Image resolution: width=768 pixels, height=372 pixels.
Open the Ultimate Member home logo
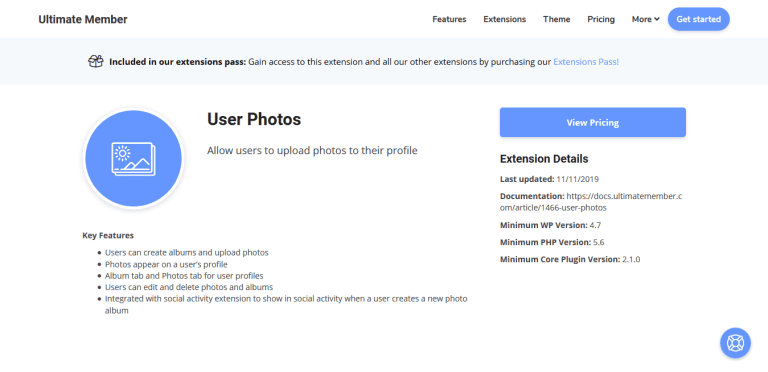(x=83, y=19)
